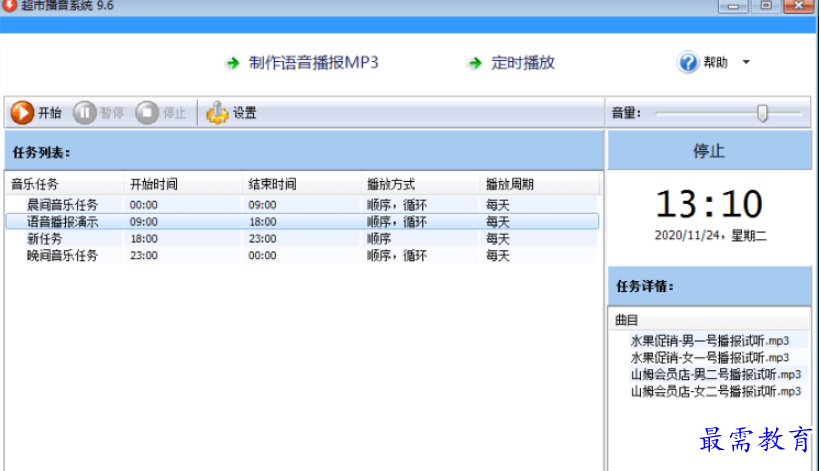Sort by 音乐任务 column header
821x471 pixels.
[x=65, y=184]
